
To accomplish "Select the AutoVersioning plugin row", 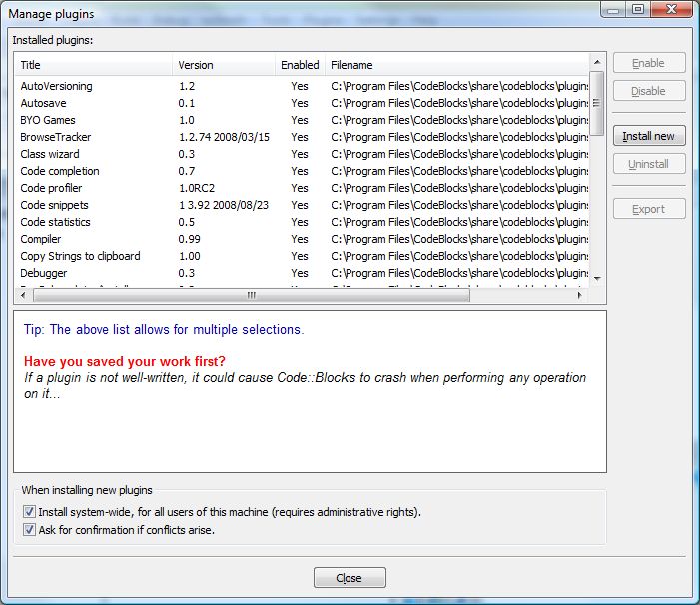I will click(x=56, y=86).
